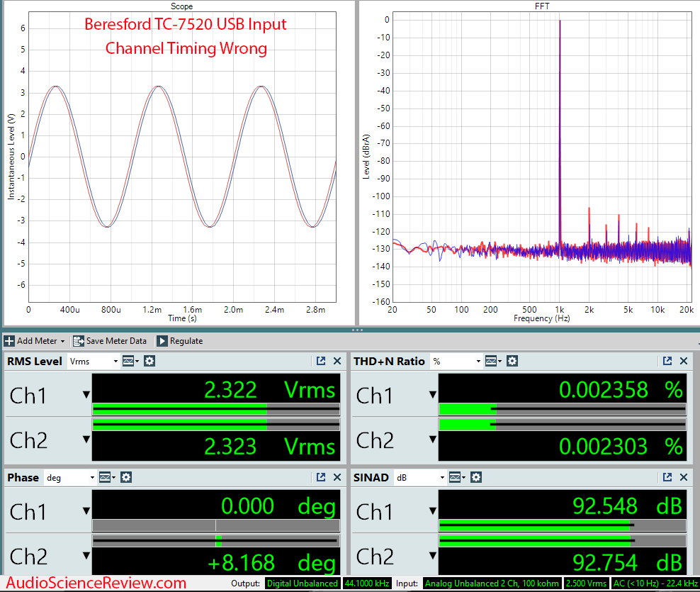Viewport: 700px width, 592px height.
Task: Pop out the RMS Level meter
Action: pos(320,361)
